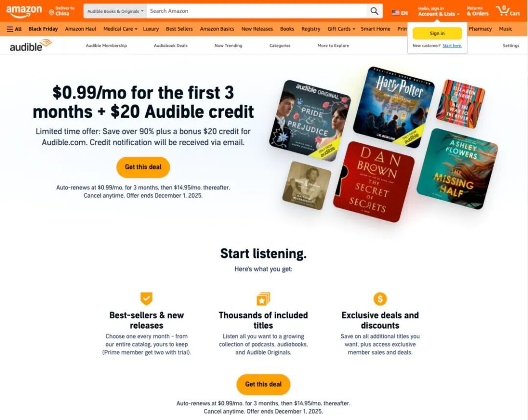Screen dimensions: 528x420
Task: Click the top Get this deal button
Action: pos(143,167)
